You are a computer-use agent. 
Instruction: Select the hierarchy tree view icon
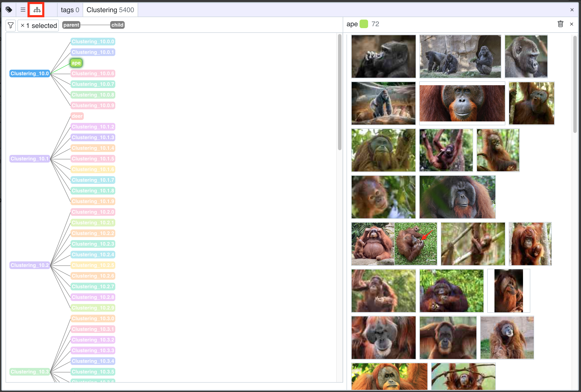tap(37, 10)
